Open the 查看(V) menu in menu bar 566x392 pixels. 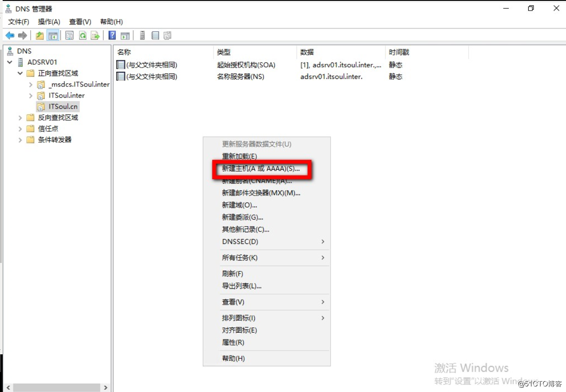[80, 22]
